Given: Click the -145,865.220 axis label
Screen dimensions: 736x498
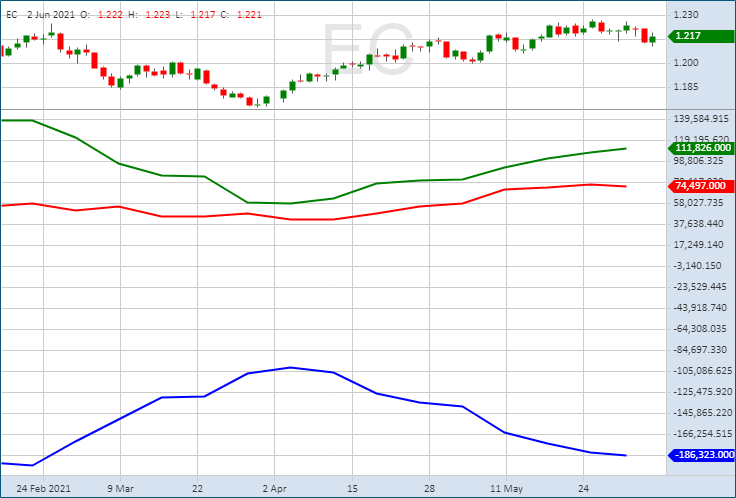Looking at the screenshot, I should coord(703,413).
